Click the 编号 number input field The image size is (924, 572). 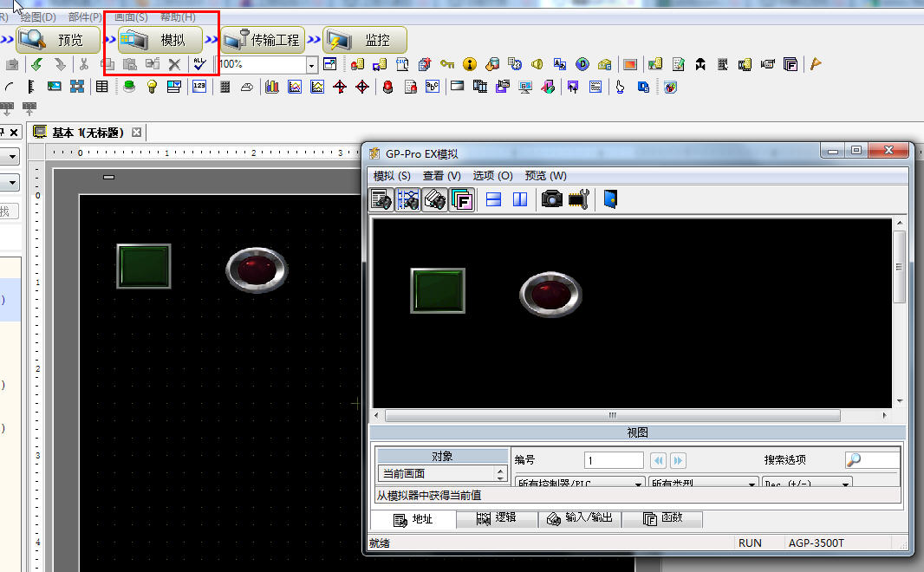614,460
